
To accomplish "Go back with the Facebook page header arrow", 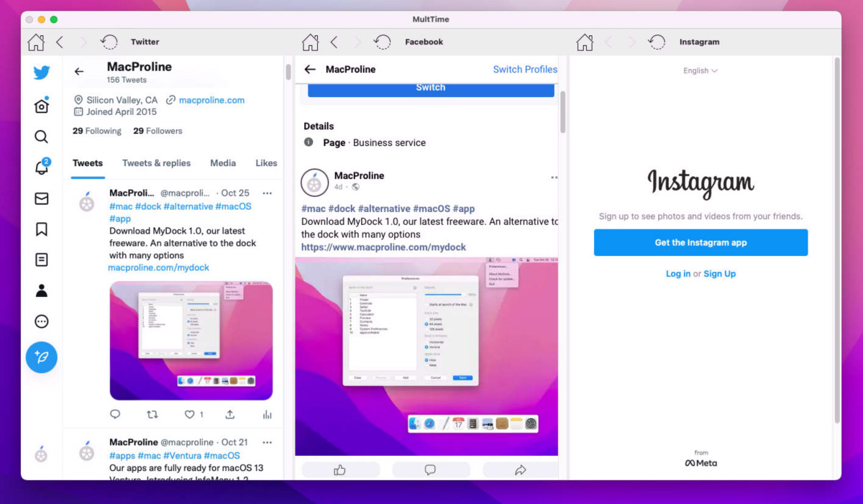I will [x=310, y=70].
